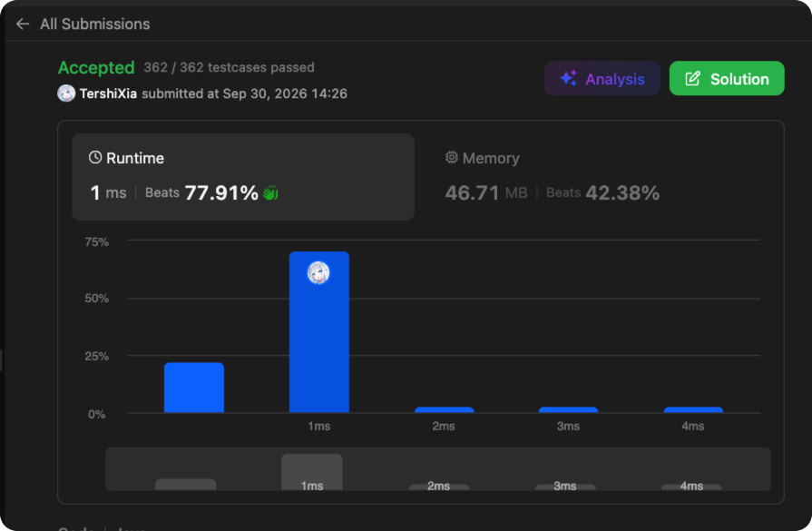
Task: Click the "50%" y-axis label
Action: click(x=97, y=299)
